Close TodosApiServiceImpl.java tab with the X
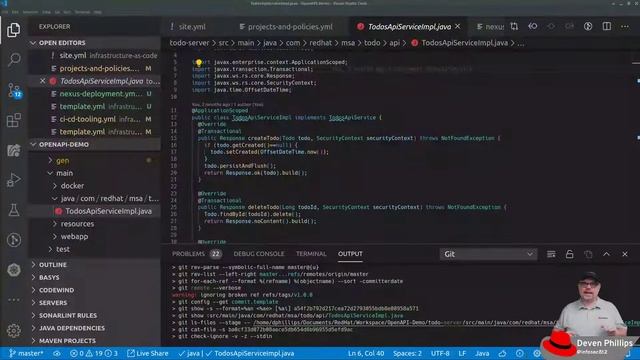Image resolution: width=640 pixels, height=360 pixels. tap(458, 27)
